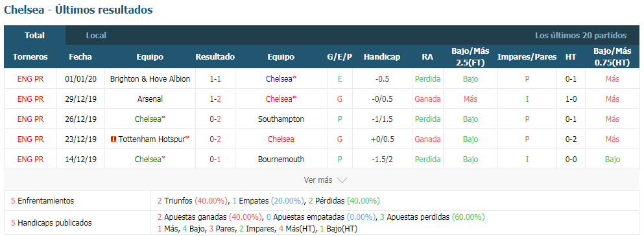Expand more results with Ver más chevron
The image size is (644, 236).
tap(342, 180)
